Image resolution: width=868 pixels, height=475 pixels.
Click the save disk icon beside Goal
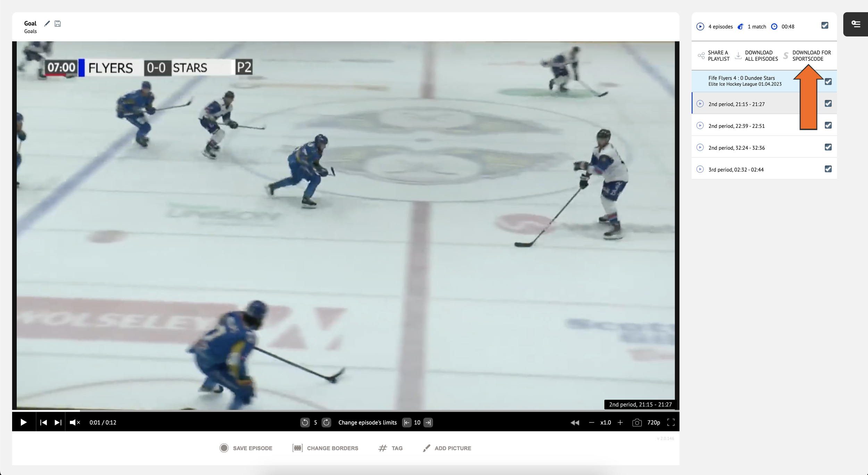(58, 24)
